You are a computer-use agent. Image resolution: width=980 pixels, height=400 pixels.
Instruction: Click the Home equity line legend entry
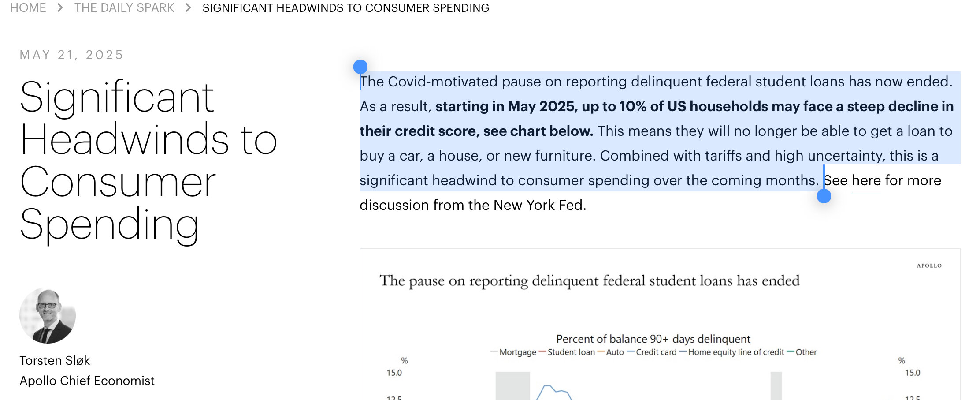click(x=732, y=352)
